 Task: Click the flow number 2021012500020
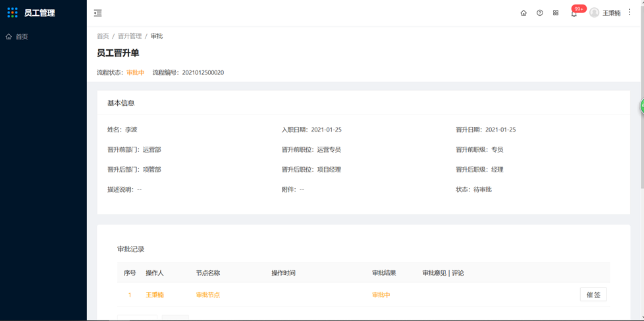click(203, 72)
